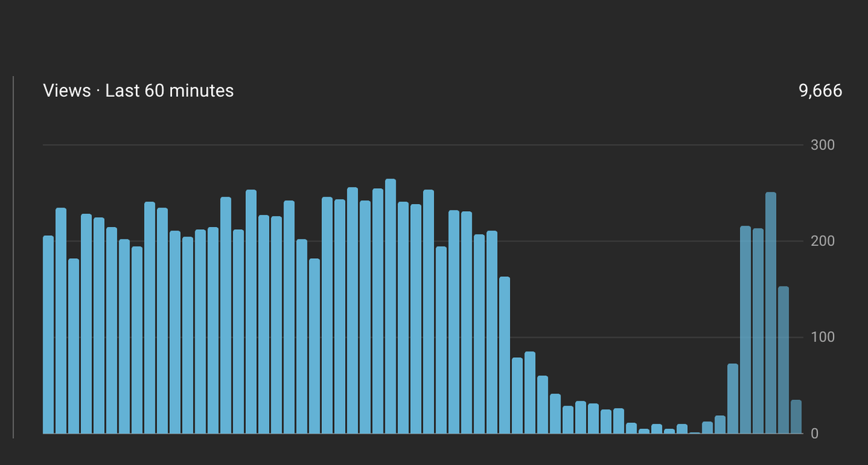This screenshot has width=868, height=465.
Task: Select the tallest bar in the views chart
Action: (391, 306)
